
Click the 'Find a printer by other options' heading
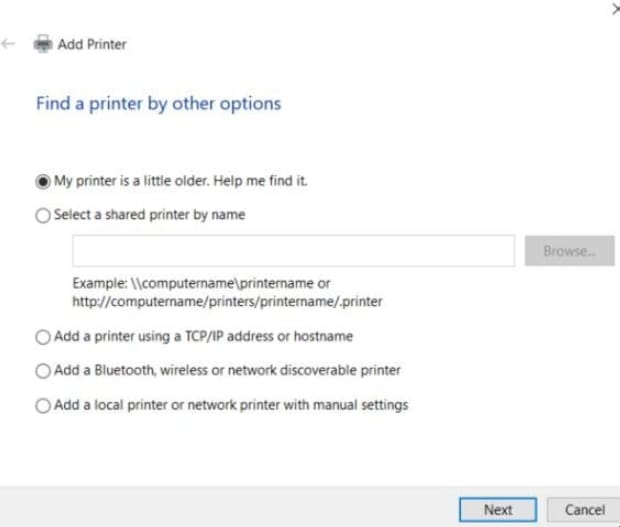point(158,103)
